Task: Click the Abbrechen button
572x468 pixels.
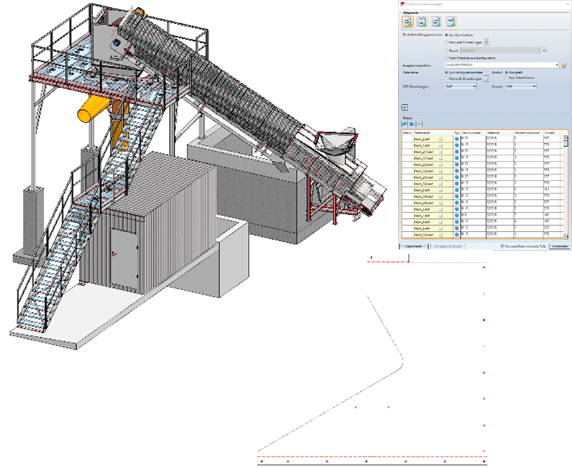Action: pos(560,246)
